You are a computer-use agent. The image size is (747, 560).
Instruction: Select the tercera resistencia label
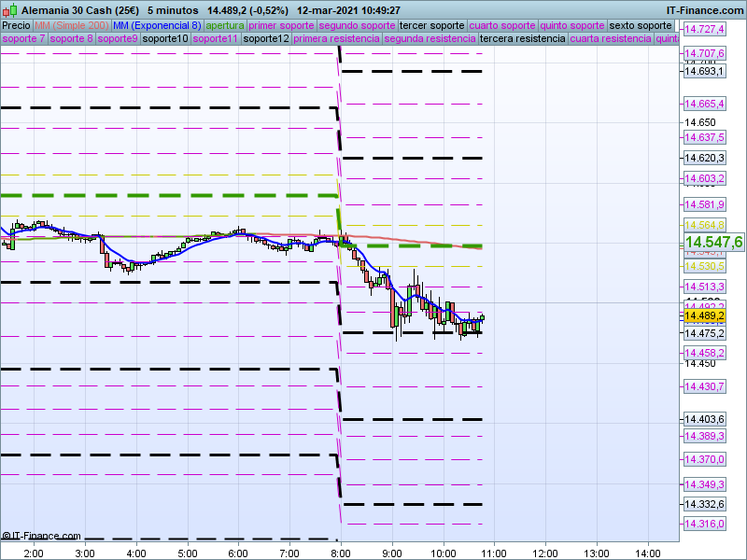click(x=521, y=39)
